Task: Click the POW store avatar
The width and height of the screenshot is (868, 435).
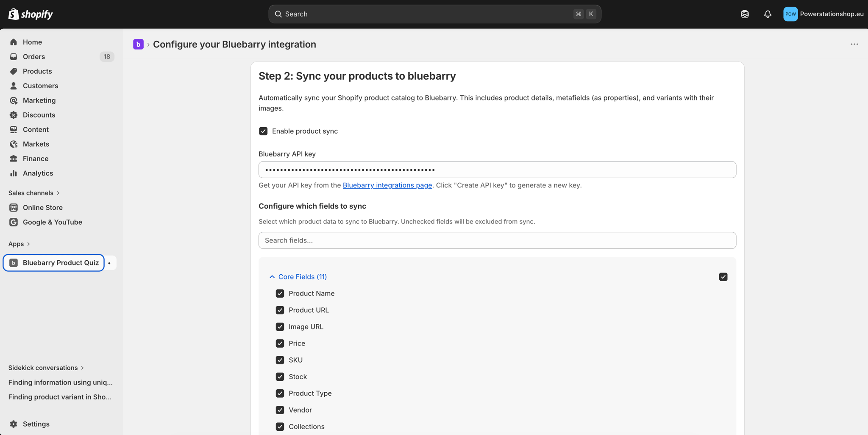Action: click(790, 14)
